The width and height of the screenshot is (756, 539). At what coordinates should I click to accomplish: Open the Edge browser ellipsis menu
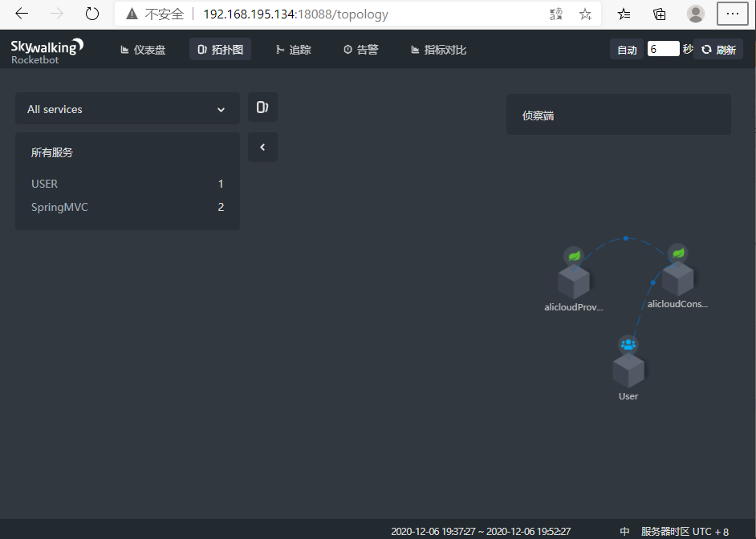(733, 14)
